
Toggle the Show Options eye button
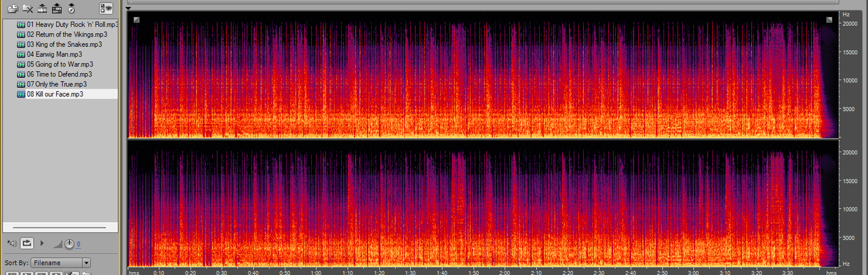[x=106, y=9]
